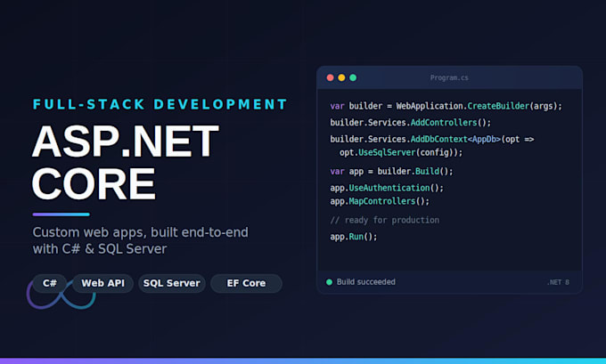Click the app.Run() code line
606x364 pixels.
[x=354, y=237]
